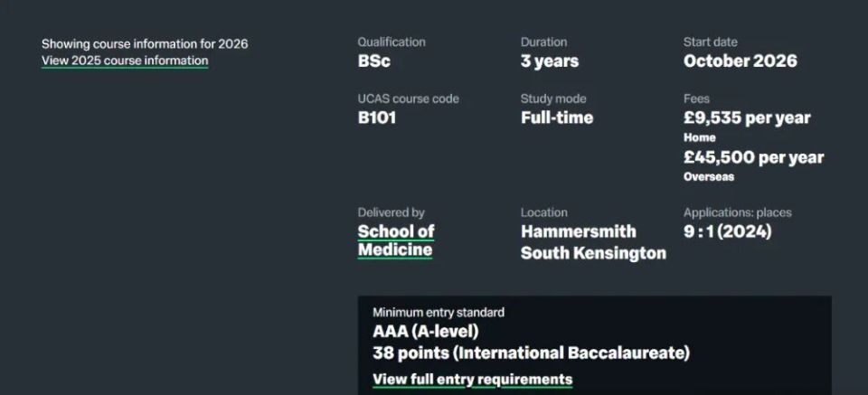Select the 3 years duration text

coord(550,61)
